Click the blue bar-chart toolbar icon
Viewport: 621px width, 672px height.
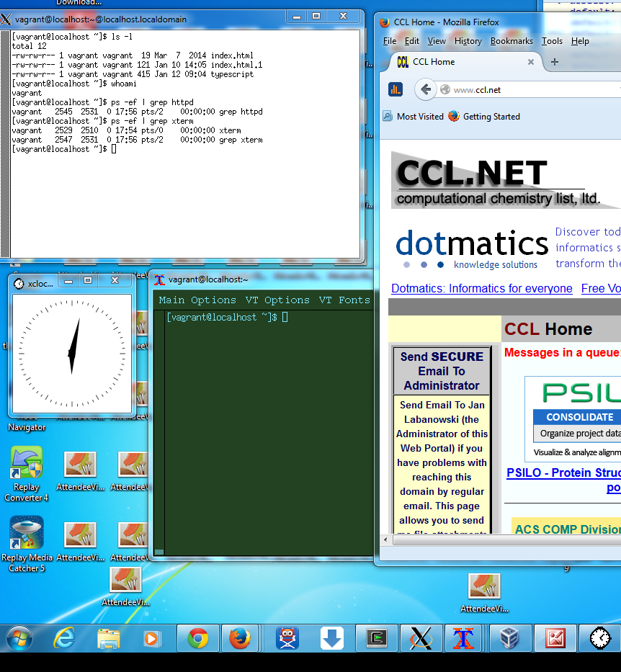click(396, 89)
